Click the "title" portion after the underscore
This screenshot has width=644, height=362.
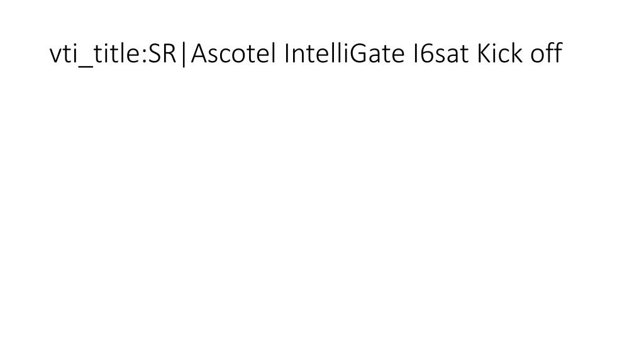pyautogui.click(x=118, y=53)
